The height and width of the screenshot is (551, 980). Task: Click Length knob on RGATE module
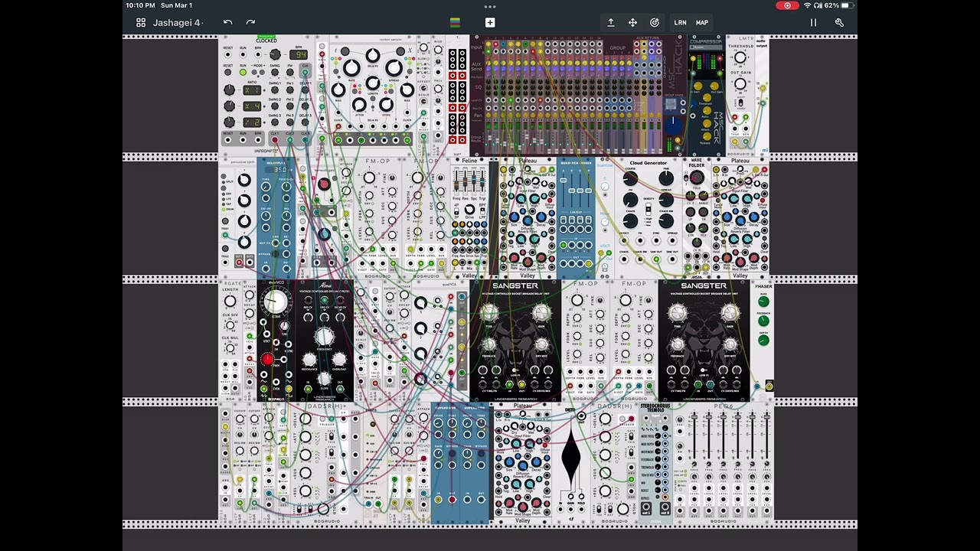tap(230, 302)
